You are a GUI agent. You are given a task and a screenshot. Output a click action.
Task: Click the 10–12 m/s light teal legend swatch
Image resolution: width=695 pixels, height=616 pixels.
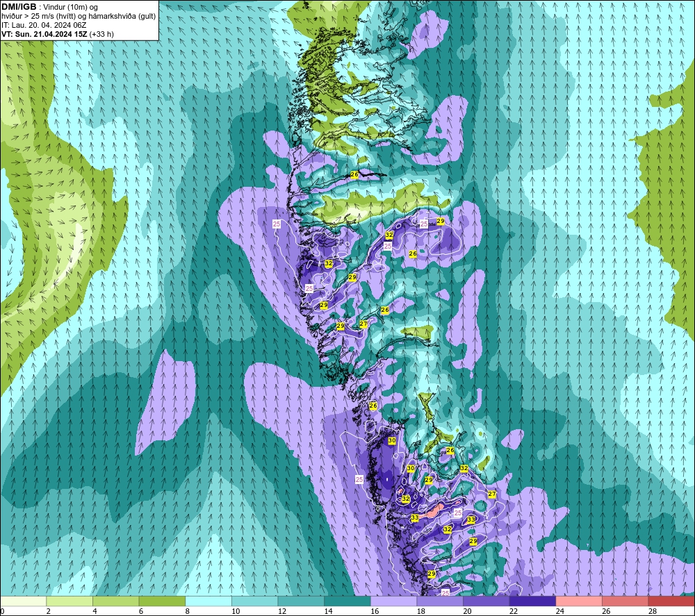pyautogui.click(x=255, y=601)
